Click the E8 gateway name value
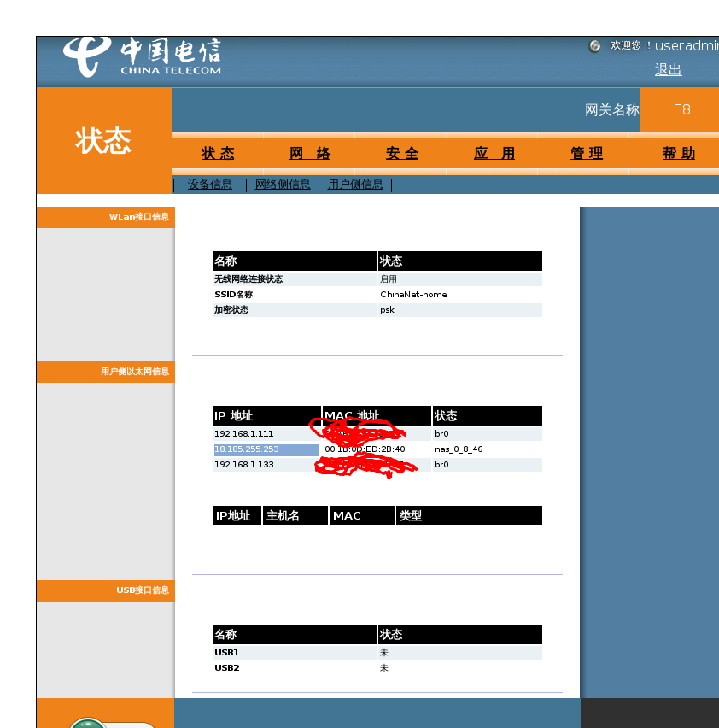The height and width of the screenshot is (728, 719). 682,109
